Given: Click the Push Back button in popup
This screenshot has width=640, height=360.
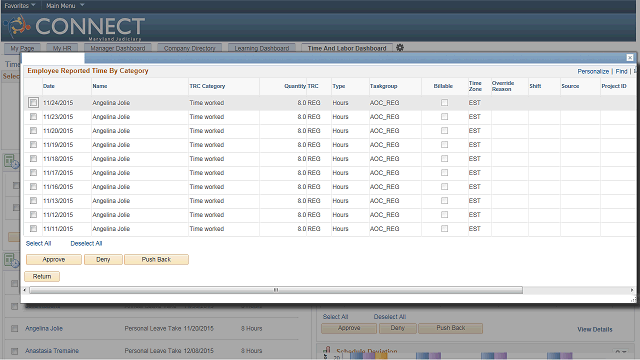Looking at the screenshot, I should 156,260.
